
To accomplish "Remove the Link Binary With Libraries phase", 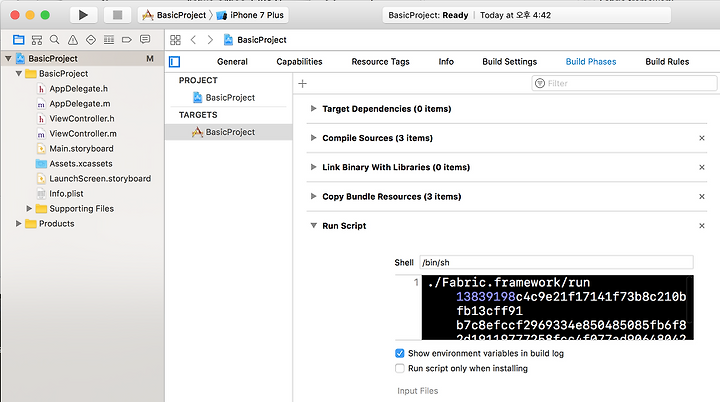I will (702, 167).
